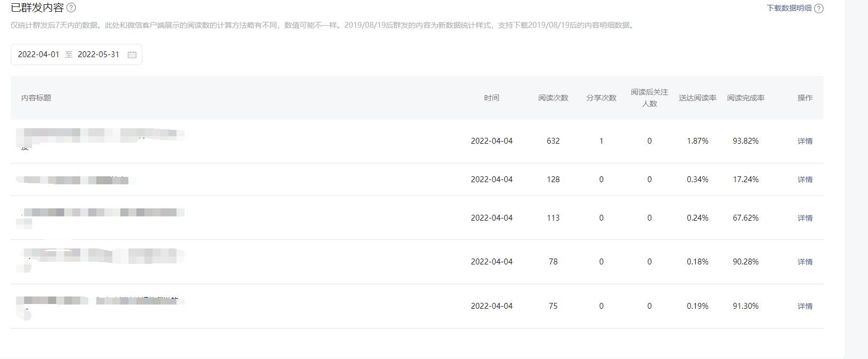Viewport: 868px width, 359px height.
Task: Open the content title with 17.24% completion rate
Action: click(x=75, y=180)
